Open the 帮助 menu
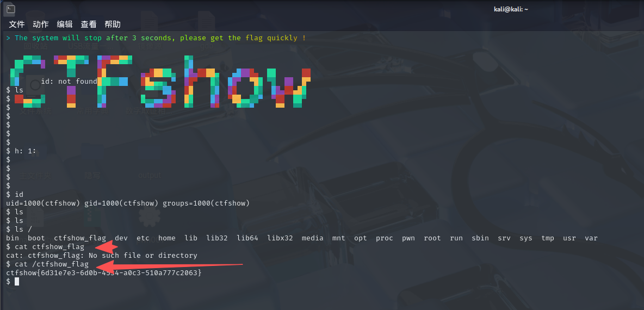The height and width of the screenshot is (310, 644). [113, 24]
